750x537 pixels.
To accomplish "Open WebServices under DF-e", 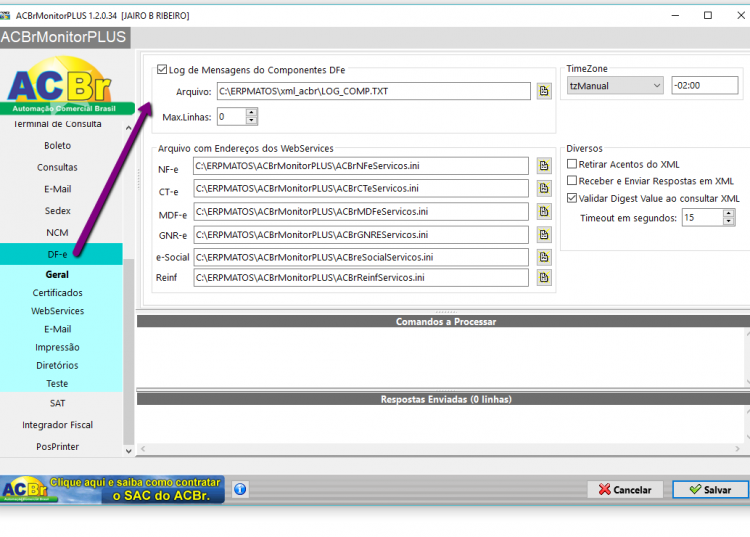I will [x=57, y=311].
